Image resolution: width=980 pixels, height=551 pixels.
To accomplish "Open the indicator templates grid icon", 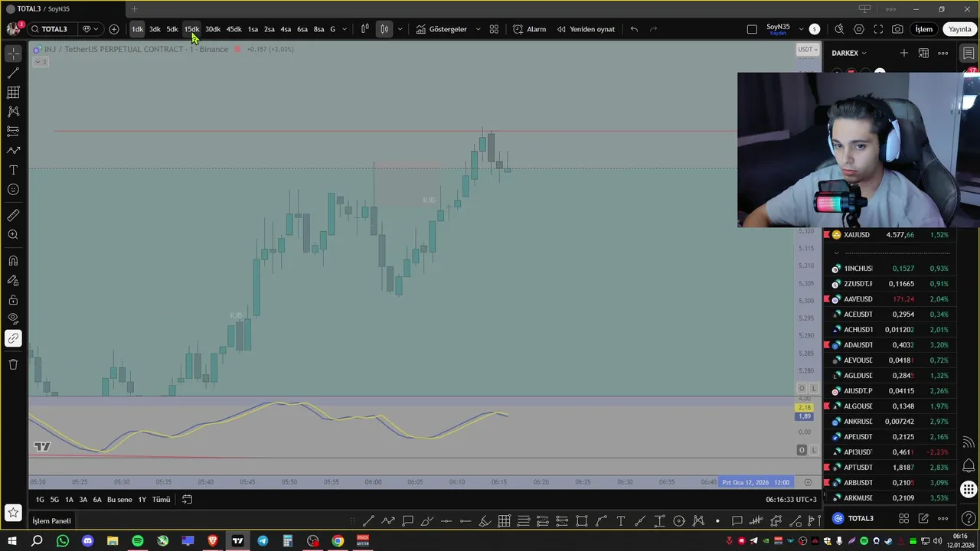I will (x=494, y=29).
